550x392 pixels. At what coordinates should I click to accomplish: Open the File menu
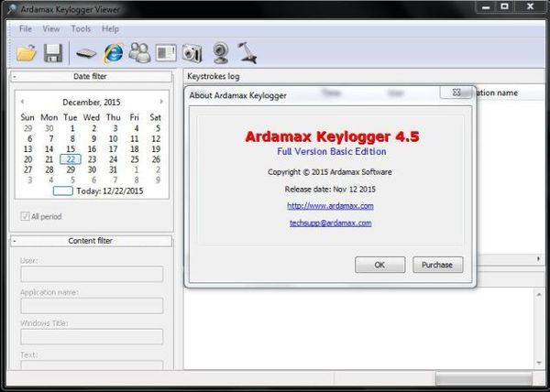(x=26, y=28)
